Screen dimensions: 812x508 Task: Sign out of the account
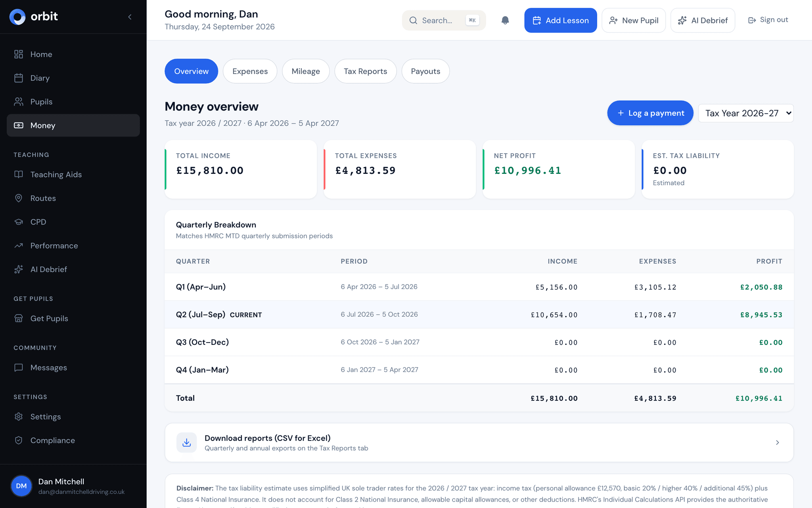768,20
